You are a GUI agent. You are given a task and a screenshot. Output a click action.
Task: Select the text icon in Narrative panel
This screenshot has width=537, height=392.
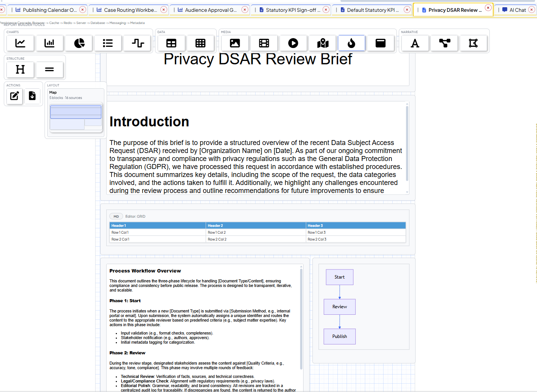[x=415, y=43]
